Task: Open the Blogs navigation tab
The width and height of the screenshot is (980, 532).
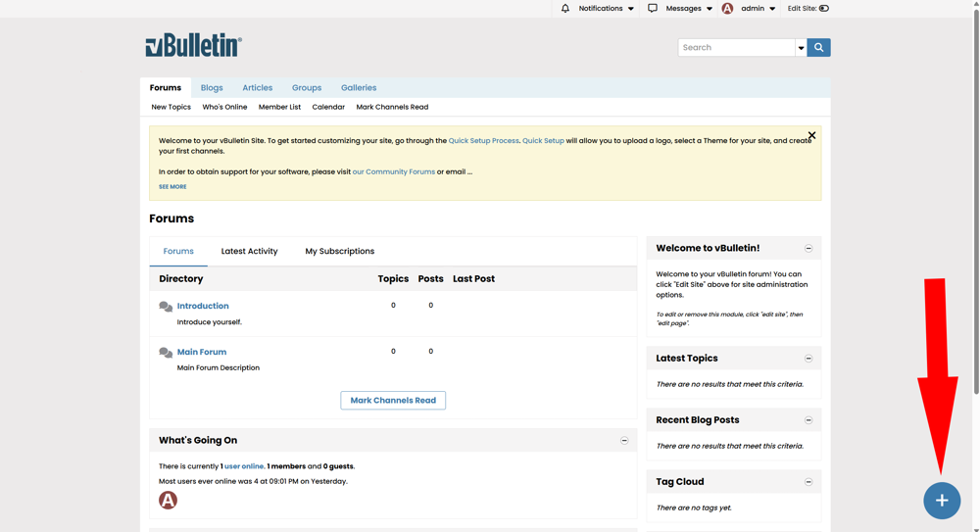Action: click(212, 87)
